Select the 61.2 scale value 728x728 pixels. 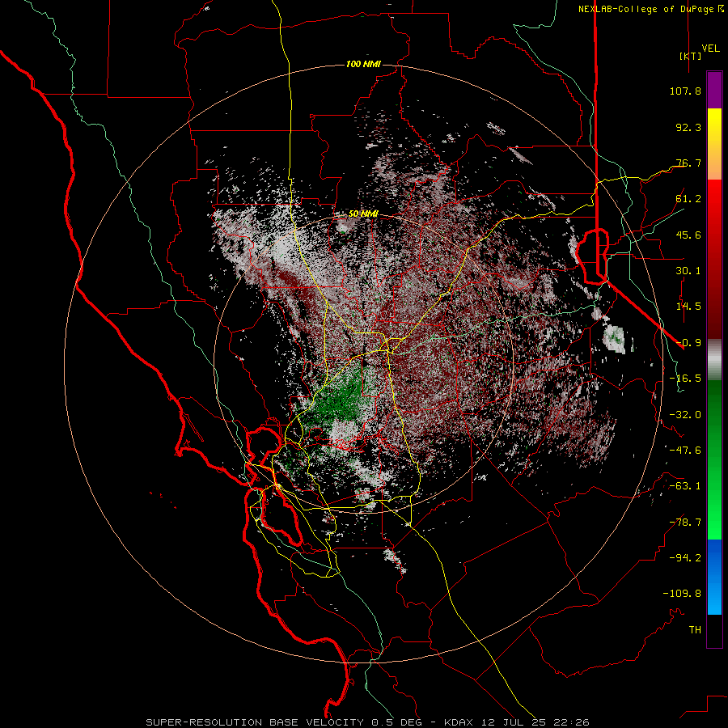(688, 199)
